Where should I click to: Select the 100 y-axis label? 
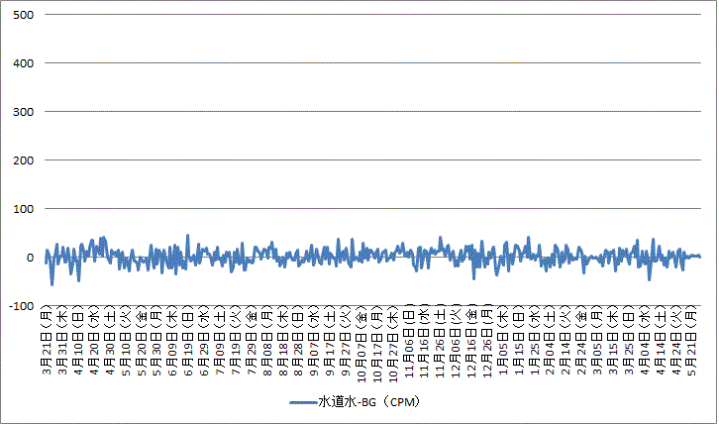coord(23,209)
